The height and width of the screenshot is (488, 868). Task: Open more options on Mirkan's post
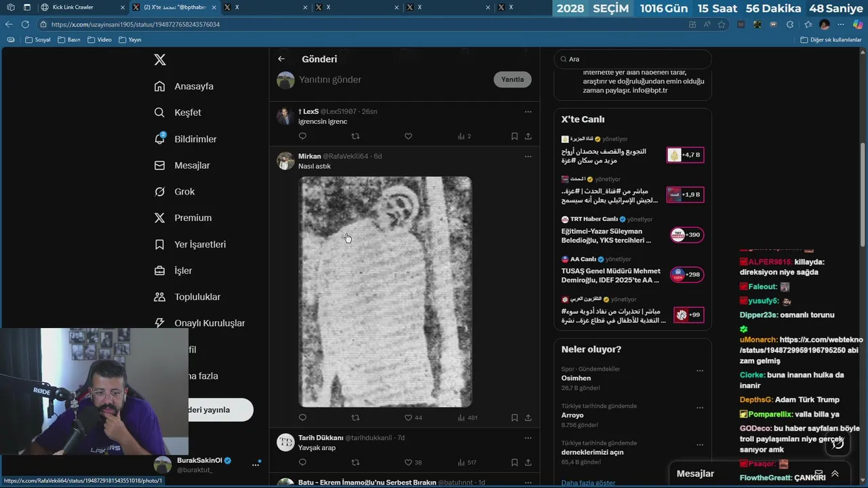point(528,156)
